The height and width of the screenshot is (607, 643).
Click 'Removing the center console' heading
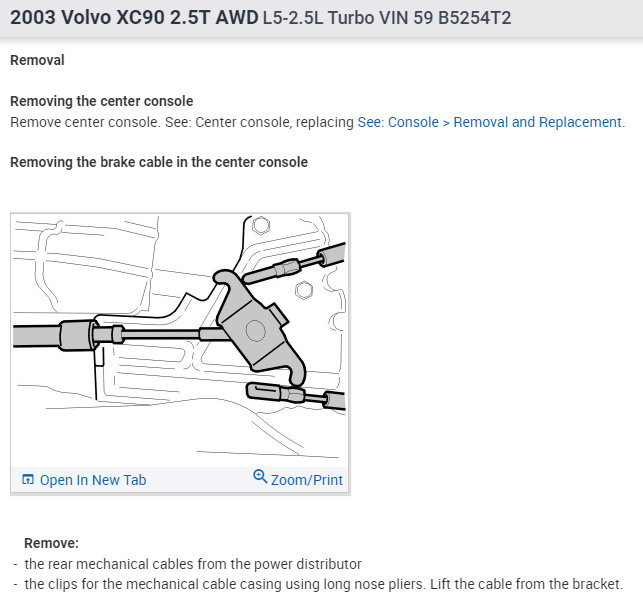102,101
